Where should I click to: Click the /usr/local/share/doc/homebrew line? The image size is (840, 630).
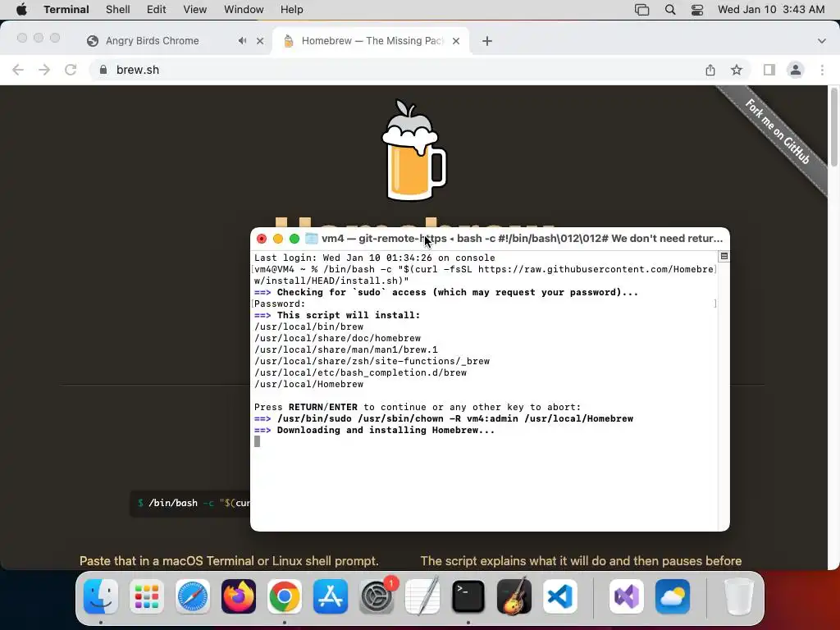(337, 338)
